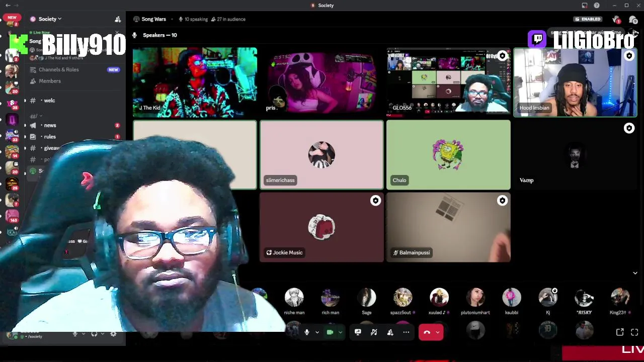Select the Jockie Music speaker tile

coord(321,227)
